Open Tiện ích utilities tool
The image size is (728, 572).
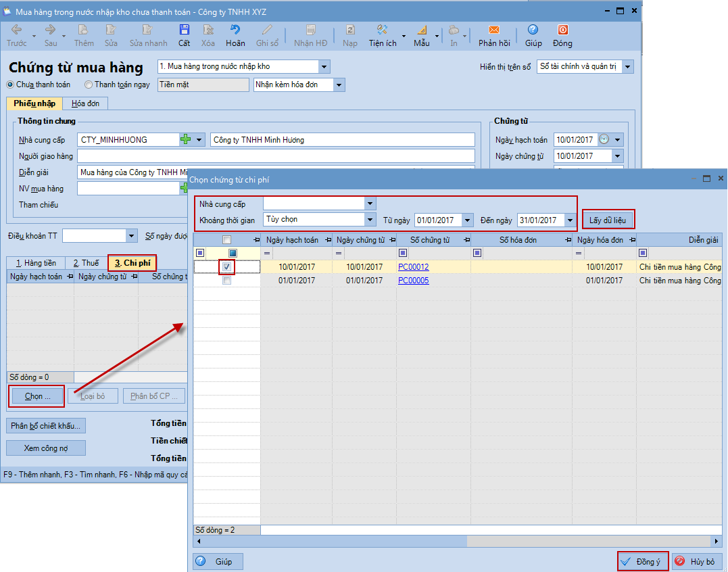[x=382, y=30]
